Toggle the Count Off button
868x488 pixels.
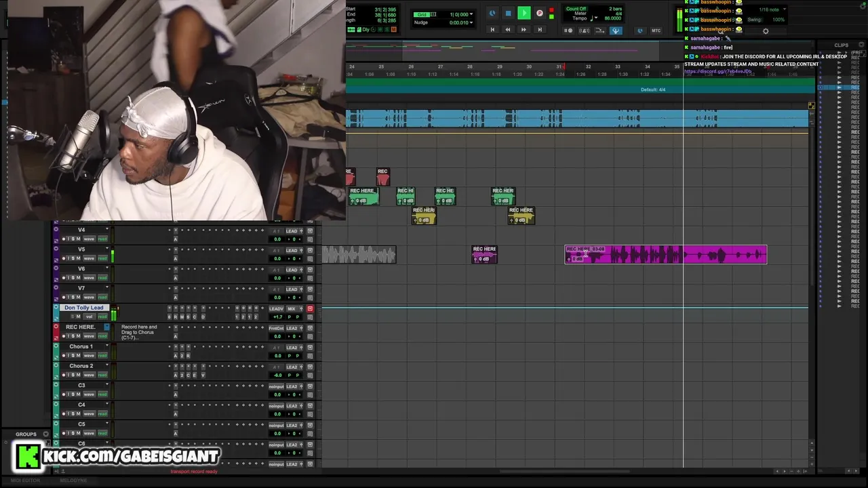[x=576, y=9]
